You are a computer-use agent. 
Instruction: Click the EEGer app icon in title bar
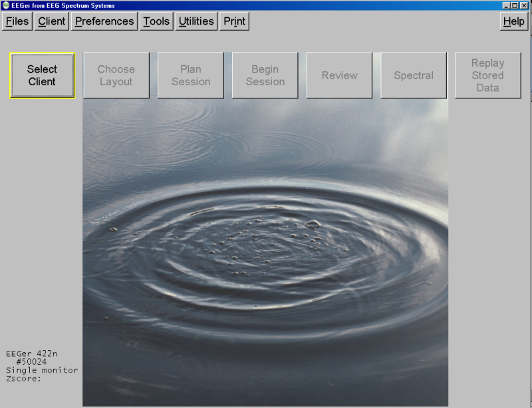6,5
